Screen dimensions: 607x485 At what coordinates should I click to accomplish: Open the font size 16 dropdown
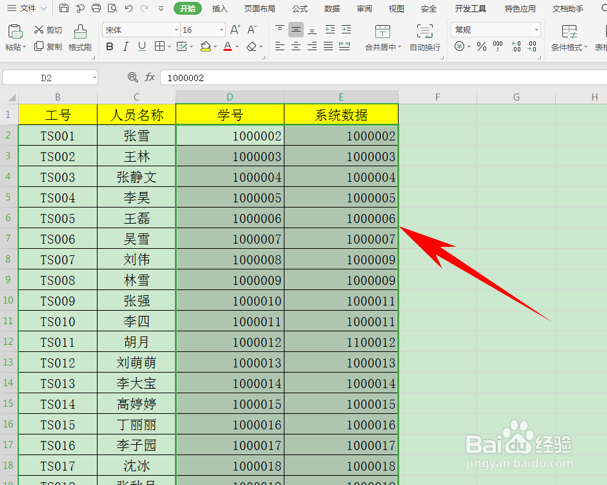click(221, 30)
